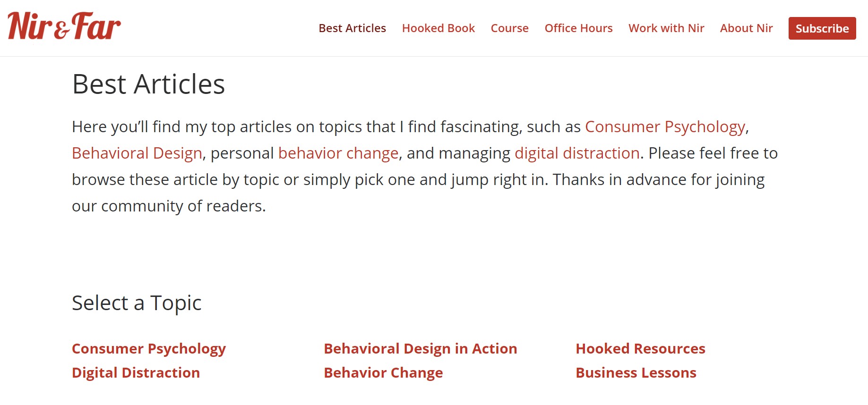Select Consumer Psychology under Select a Topic
This screenshot has width=868, height=405.
pyautogui.click(x=149, y=349)
